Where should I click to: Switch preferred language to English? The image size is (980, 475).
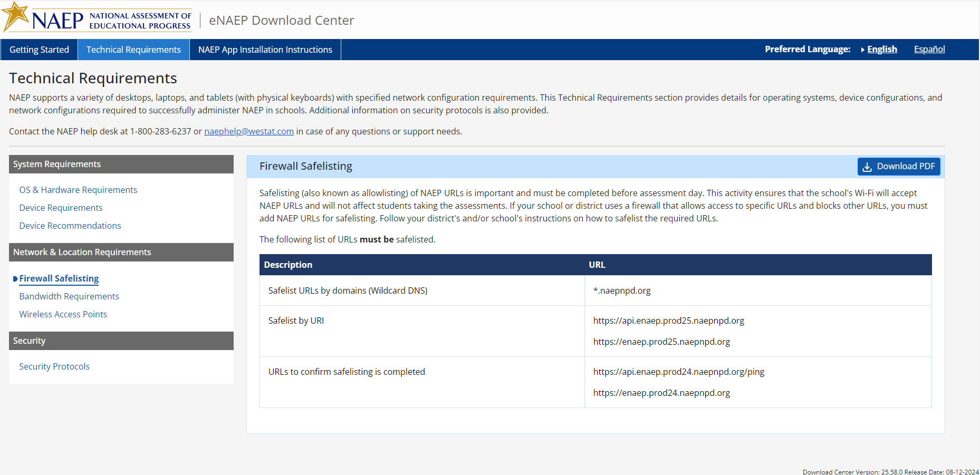click(882, 49)
